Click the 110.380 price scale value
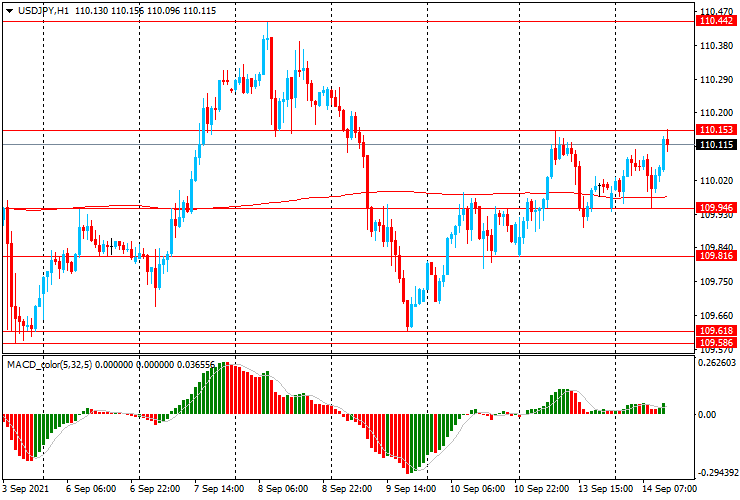 pos(717,46)
